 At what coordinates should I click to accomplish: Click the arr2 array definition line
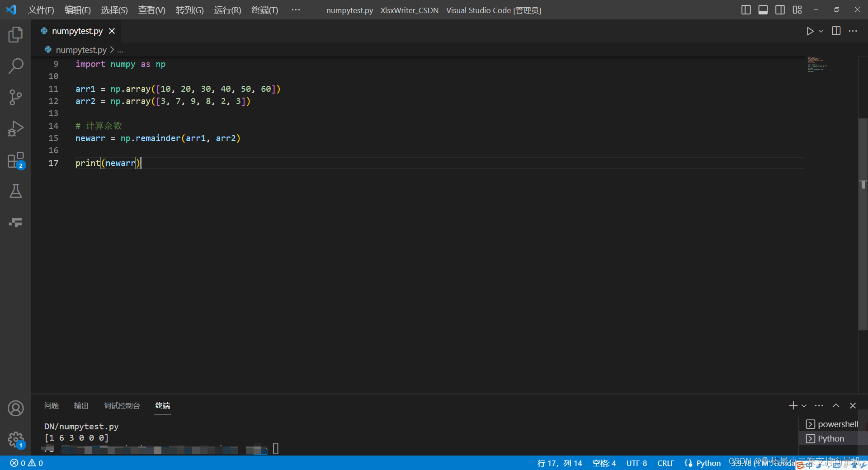163,101
